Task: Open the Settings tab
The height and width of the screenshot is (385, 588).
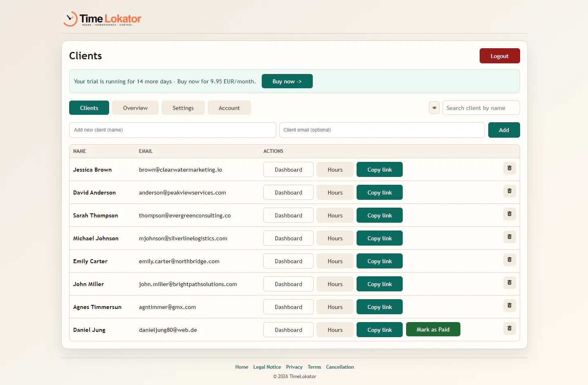Action: tap(183, 108)
